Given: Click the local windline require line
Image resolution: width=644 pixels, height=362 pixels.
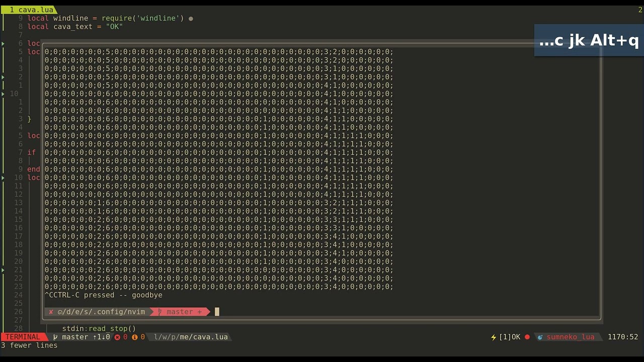Looking at the screenshot, I should pos(105,19).
